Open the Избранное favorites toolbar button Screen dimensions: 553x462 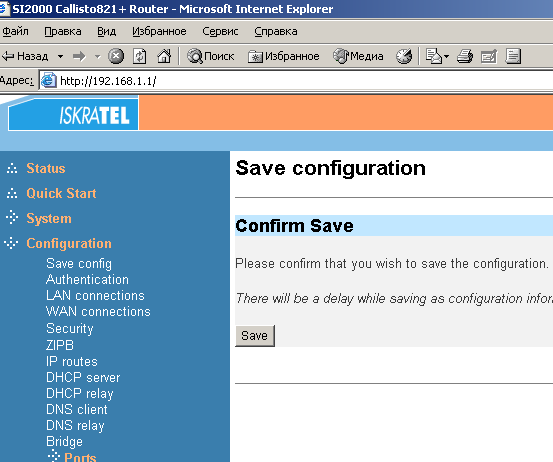[x=284, y=56]
